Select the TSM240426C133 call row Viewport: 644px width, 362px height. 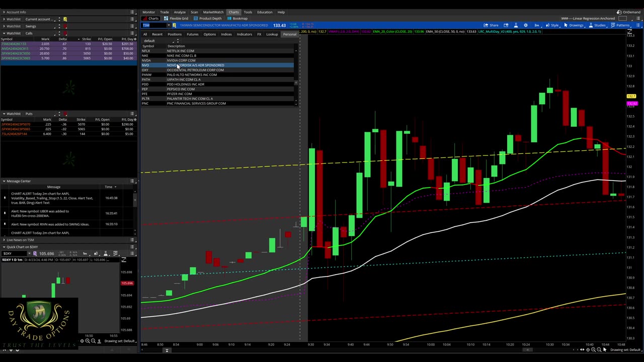(68, 44)
